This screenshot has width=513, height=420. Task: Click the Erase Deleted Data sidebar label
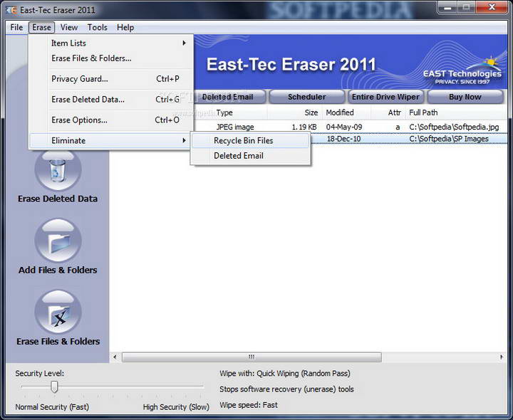(x=58, y=199)
